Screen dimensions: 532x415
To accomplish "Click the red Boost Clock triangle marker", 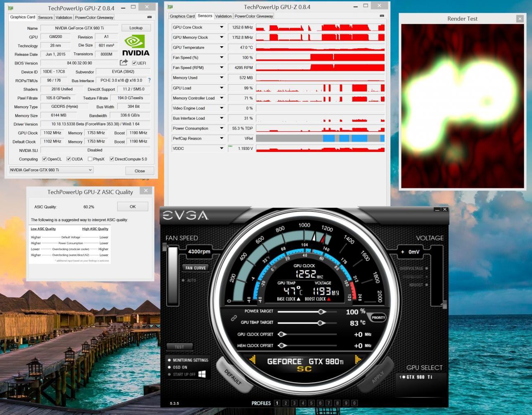I will [x=329, y=299].
